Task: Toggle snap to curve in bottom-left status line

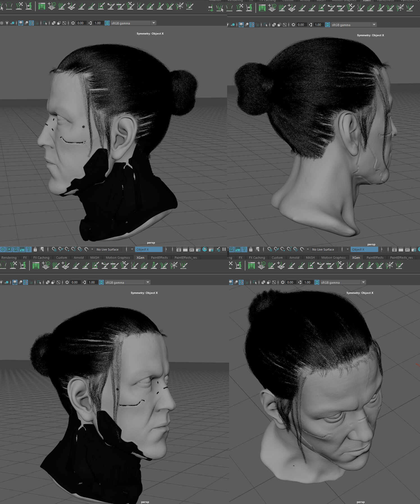Action: point(61,249)
